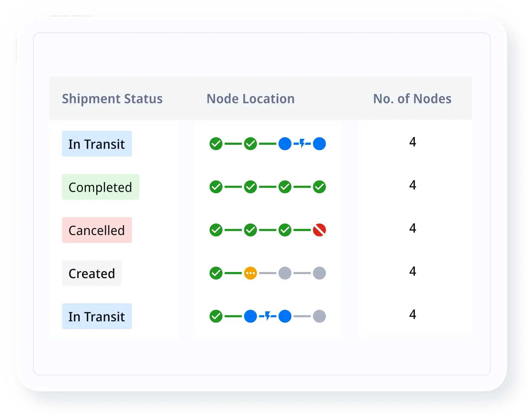Click the In Transit badge in the last row
The image size is (532, 418).
point(97,317)
